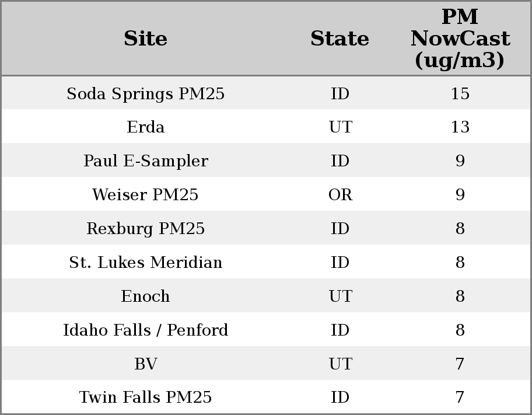Screen dimensions: 532x415
Task: Click the NowCast value 15 for Soda Springs
Action: [460, 93]
